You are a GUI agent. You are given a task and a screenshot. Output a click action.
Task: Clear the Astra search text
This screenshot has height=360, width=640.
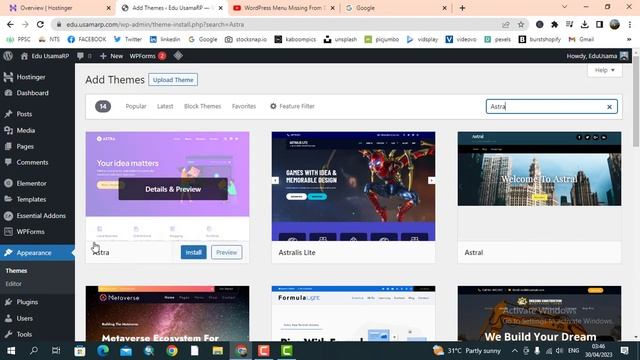click(609, 107)
